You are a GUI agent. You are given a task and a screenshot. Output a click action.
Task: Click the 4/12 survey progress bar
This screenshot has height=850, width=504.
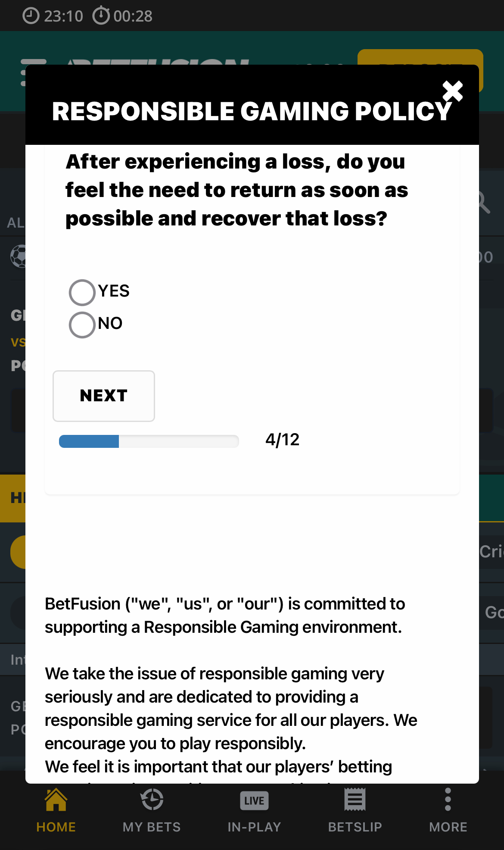pyautogui.click(x=149, y=441)
